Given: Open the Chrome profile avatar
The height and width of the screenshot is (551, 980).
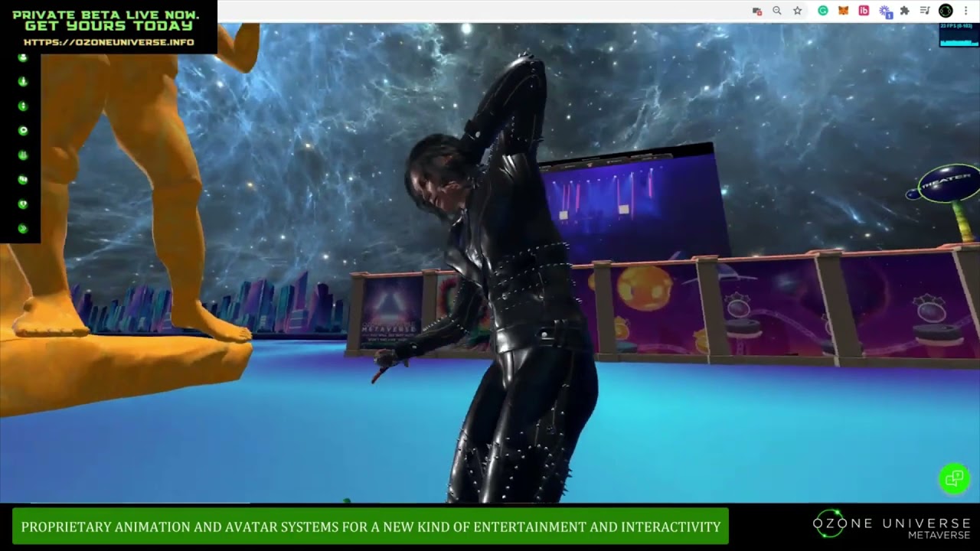Looking at the screenshot, I should pyautogui.click(x=946, y=11).
